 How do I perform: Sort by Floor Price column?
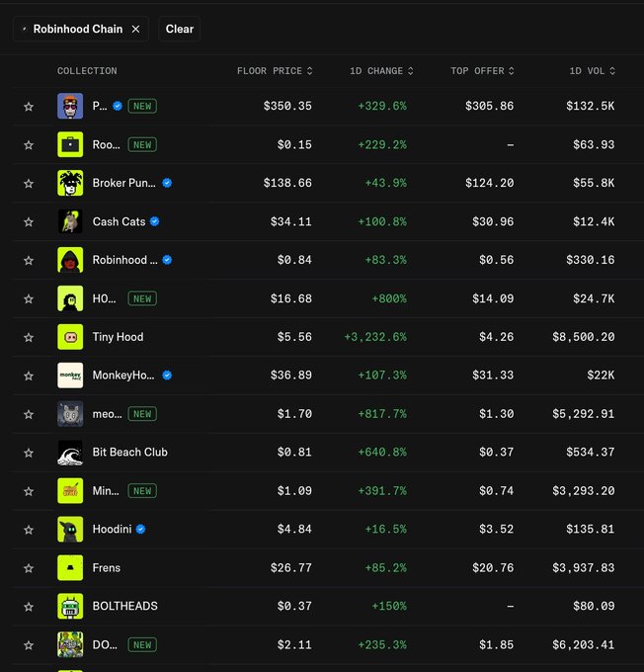(275, 71)
